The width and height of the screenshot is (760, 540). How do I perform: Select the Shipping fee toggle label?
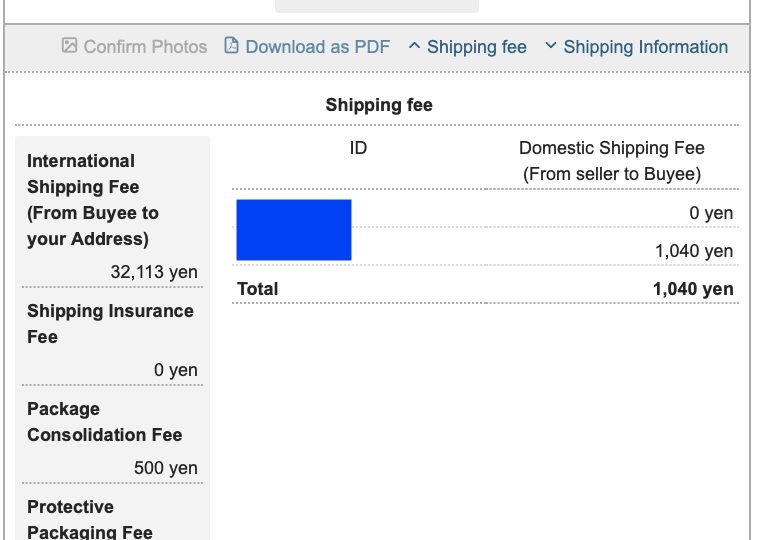pyautogui.click(x=476, y=47)
